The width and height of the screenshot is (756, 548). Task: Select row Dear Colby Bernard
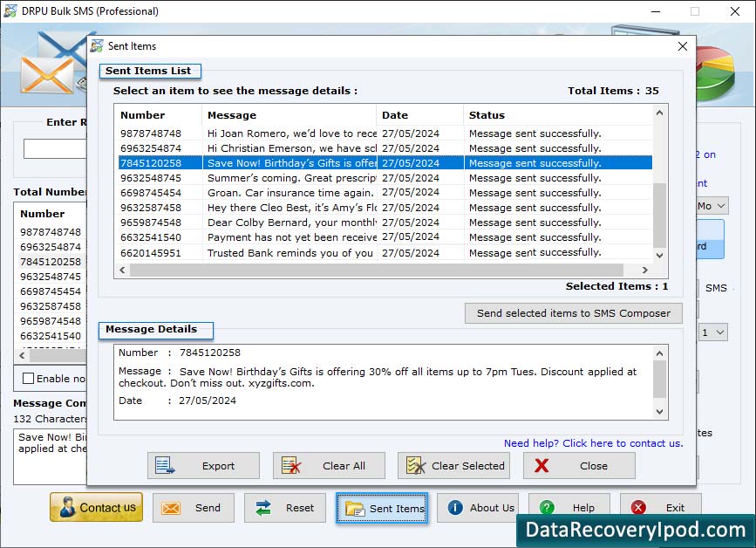385,223
